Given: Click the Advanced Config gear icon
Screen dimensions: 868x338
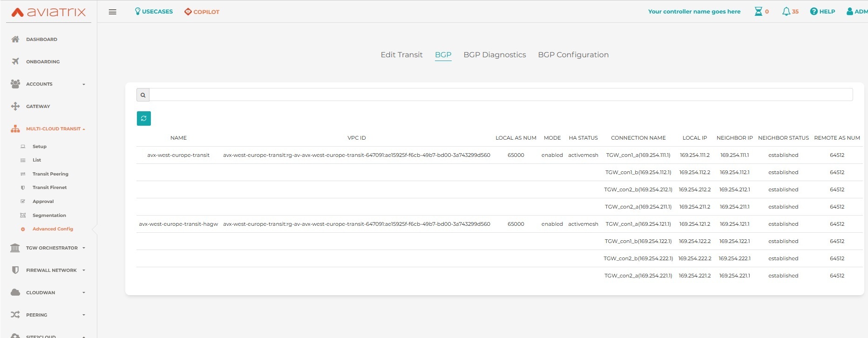Looking at the screenshot, I should 23,229.
